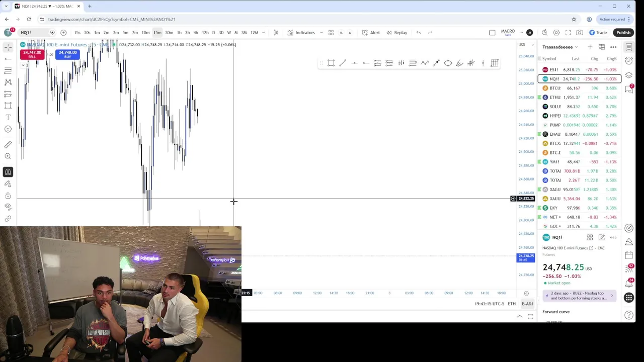The width and height of the screenshot is (644, 362).
Task: Edit notes for NQ1! details pencil icon
Action: 601,237
